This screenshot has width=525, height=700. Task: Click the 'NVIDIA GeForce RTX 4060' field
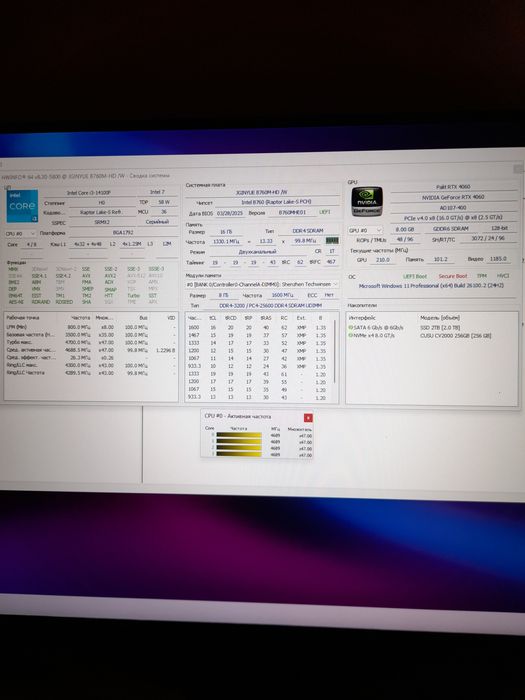click(x=453, y=197)
